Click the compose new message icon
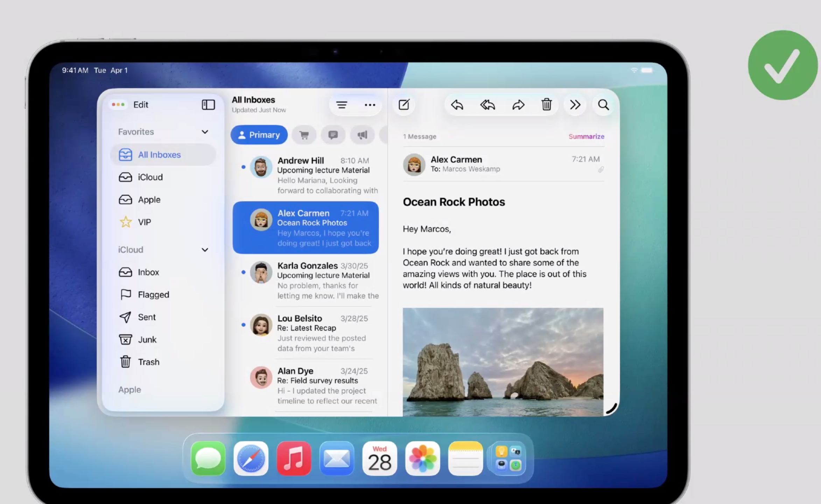 pos(404,105)
